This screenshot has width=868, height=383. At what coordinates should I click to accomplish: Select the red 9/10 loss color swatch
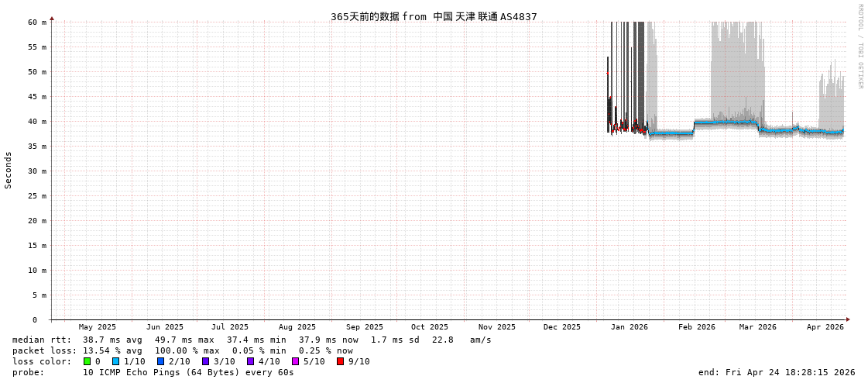point(340,361)
